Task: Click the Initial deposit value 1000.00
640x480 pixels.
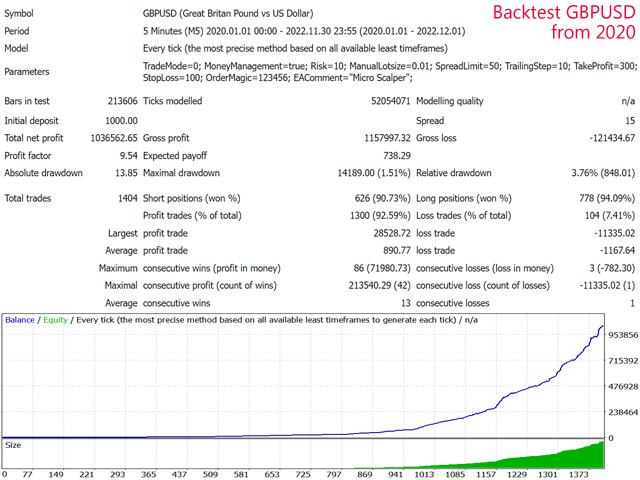Action: coord(121,121)
